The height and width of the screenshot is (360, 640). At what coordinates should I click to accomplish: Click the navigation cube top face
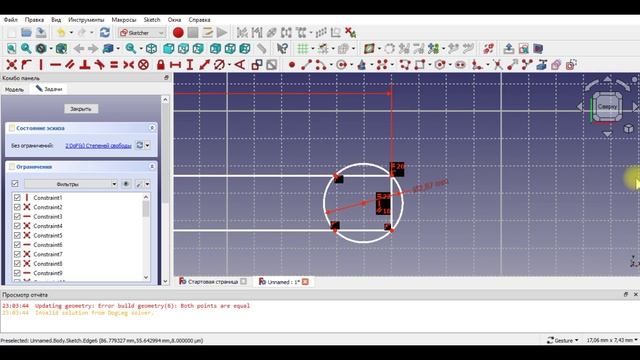607,107
